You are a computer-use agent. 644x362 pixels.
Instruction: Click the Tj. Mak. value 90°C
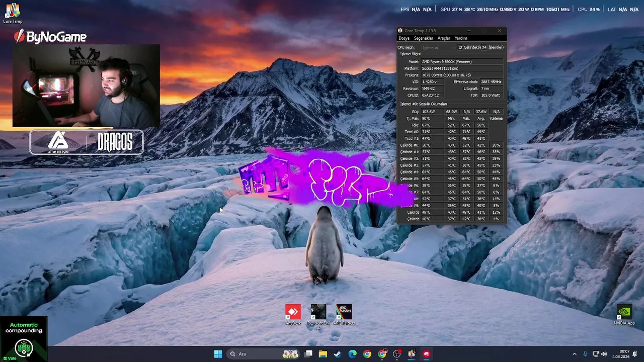tap(432, 118)
